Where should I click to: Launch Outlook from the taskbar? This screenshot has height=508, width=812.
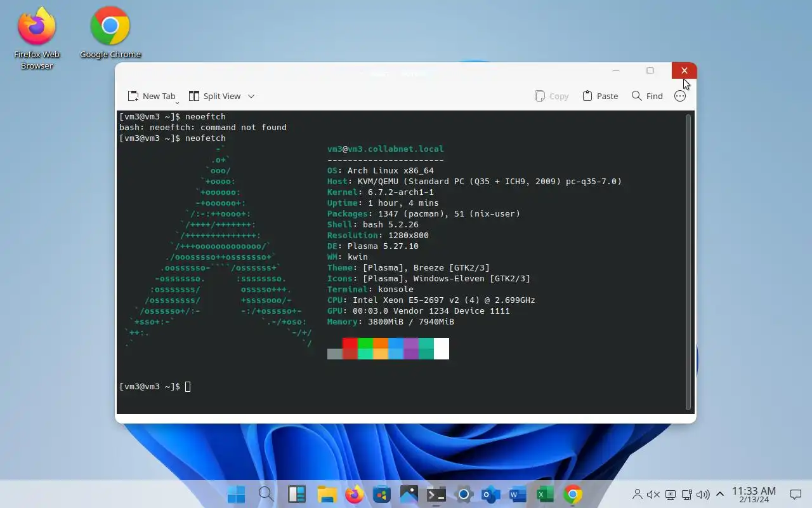pos(491,494)
